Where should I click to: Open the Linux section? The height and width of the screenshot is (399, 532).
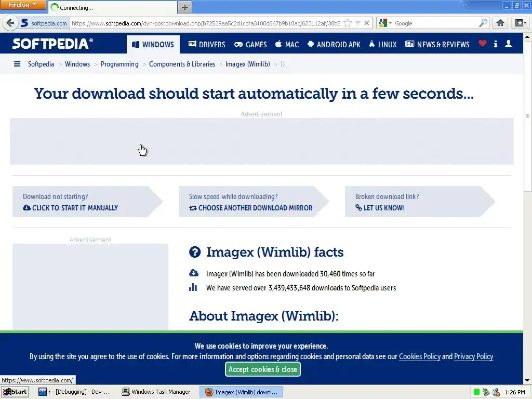[383, 45]
